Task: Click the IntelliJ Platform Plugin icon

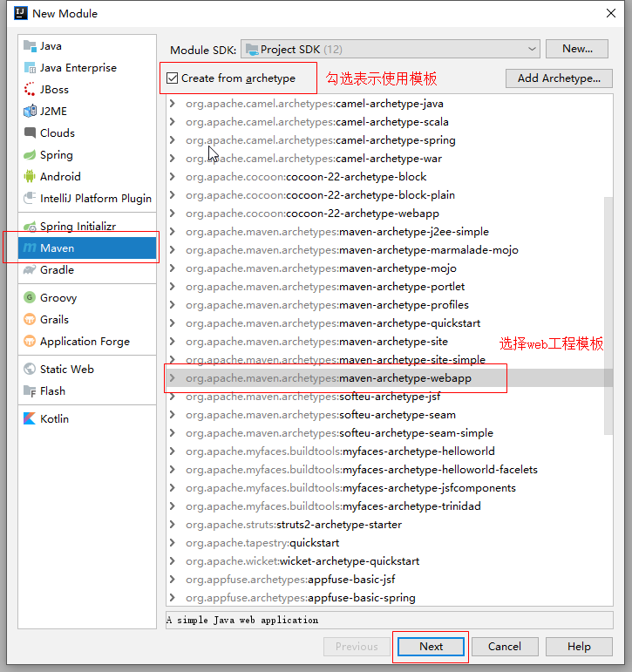Action: coord(30,198)
